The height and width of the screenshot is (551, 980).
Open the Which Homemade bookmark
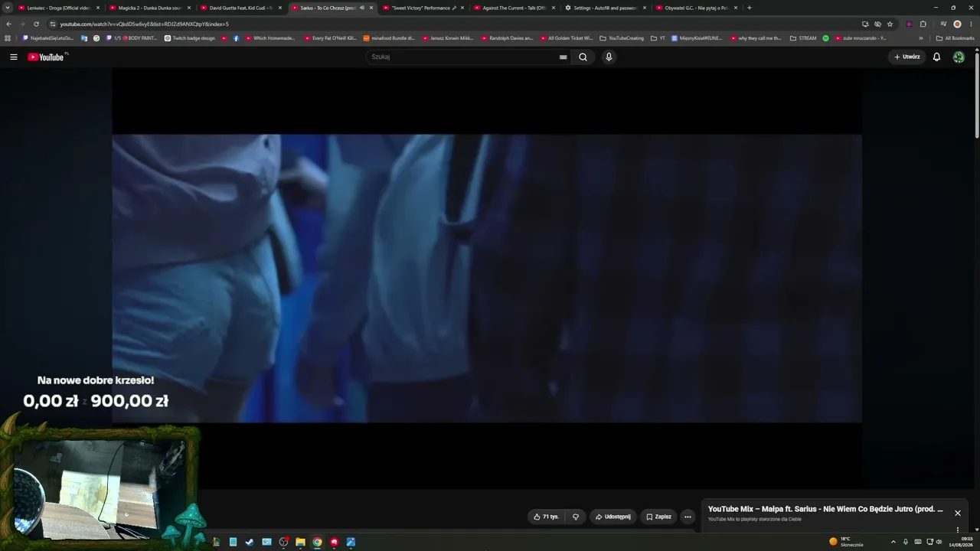pyautogui.click(x=269, y=38)
